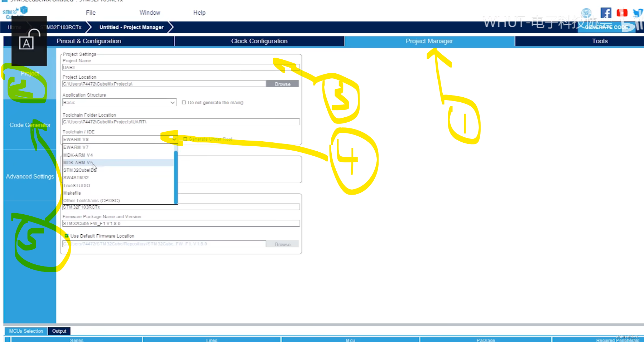
Task: Toggle Do not generate the main() checkbox
Action: tap(184, 102)
